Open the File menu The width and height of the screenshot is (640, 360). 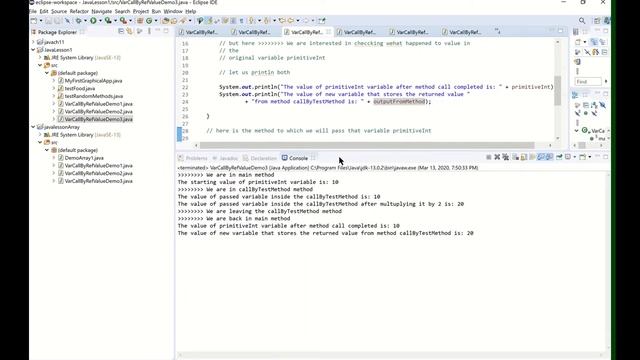(33, 11)
